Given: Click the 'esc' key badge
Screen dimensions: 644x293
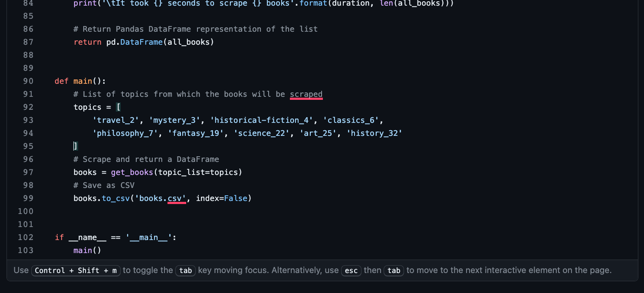Looking at the screenshot, I should pyautogui.click(x=351, y=270).
